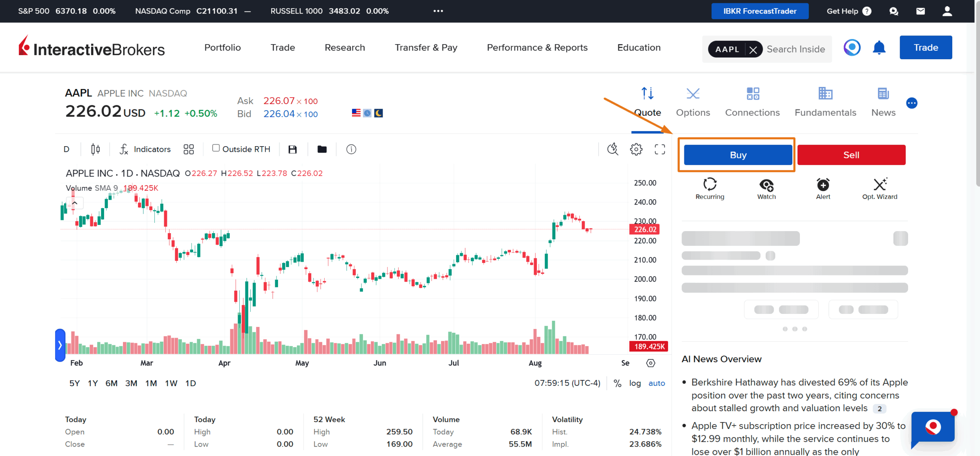Select the 3M time range
The image size is (980, 456).
(131, 383)
